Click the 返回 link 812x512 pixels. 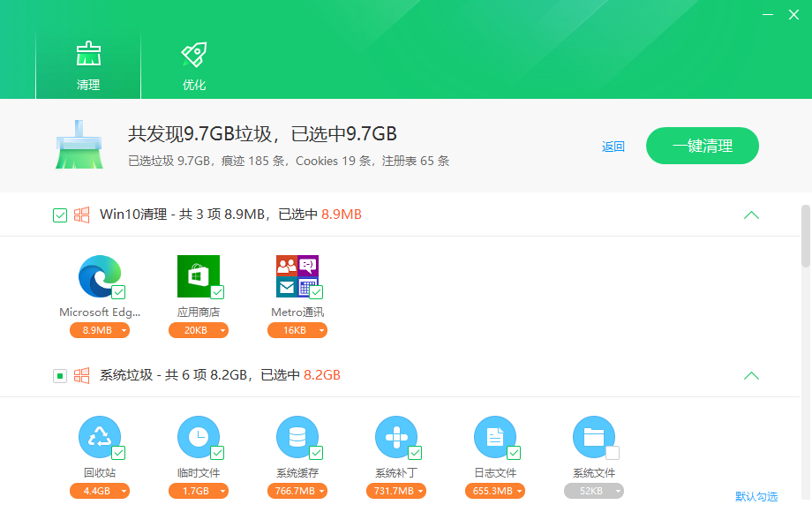click(x=613, y=147)
